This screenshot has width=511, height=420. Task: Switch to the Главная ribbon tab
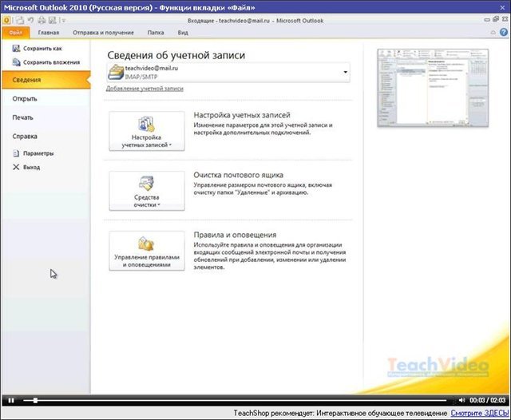(49, 33)
